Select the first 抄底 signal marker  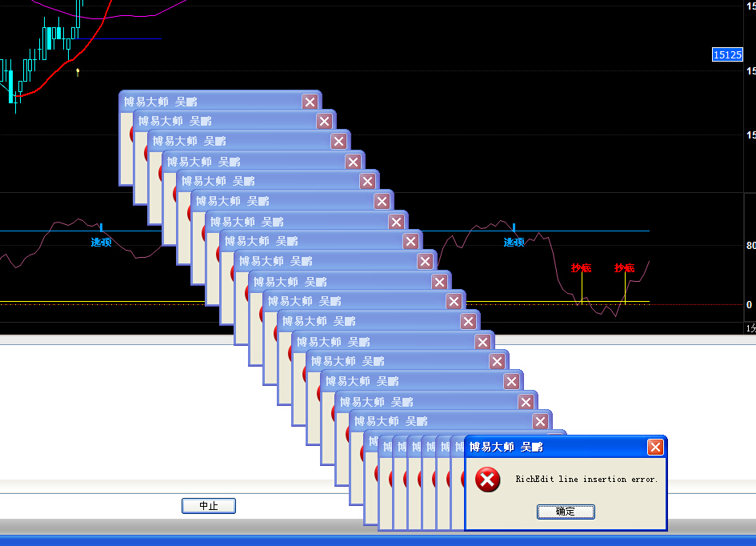pos(581,267)
